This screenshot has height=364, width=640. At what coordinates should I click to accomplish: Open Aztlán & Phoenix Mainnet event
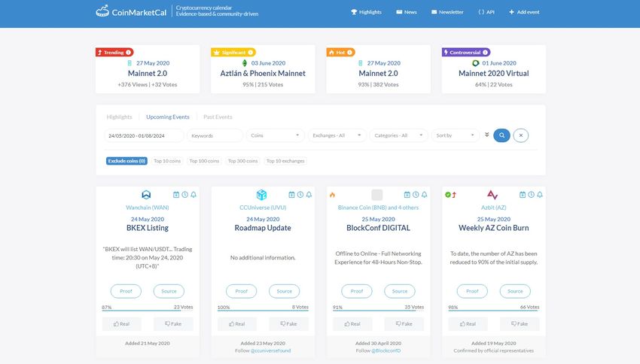pos(263,74)
